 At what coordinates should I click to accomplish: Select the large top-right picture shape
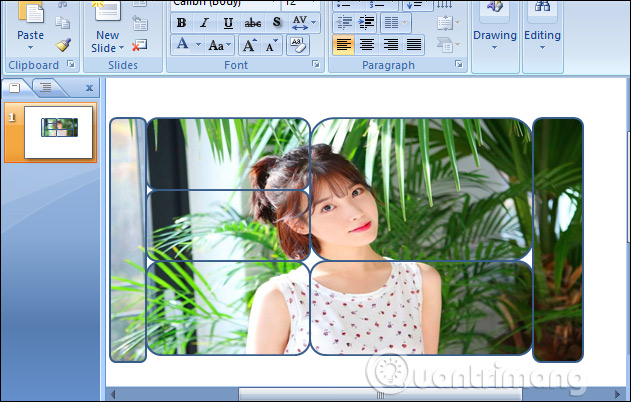click(421, 189)
